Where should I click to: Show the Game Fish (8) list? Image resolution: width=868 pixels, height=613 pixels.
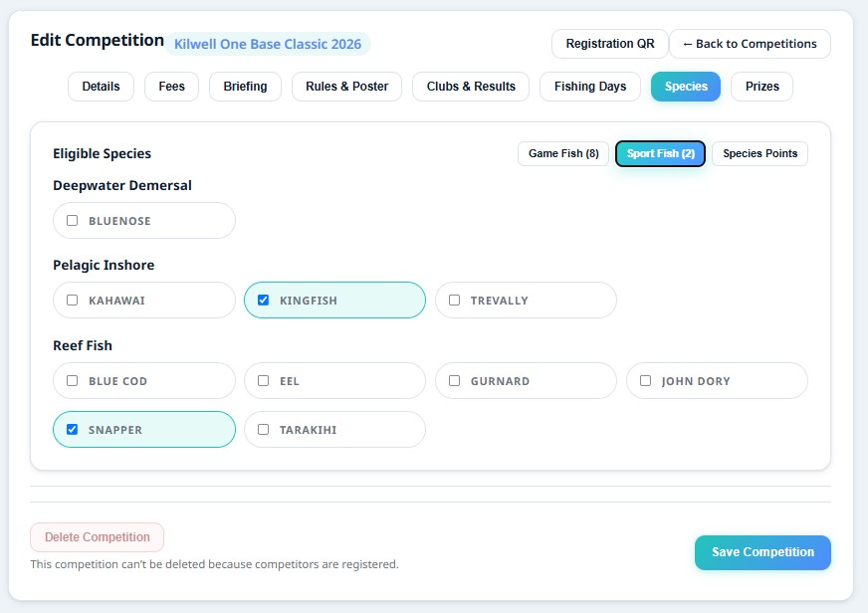[x=563, y=154]
